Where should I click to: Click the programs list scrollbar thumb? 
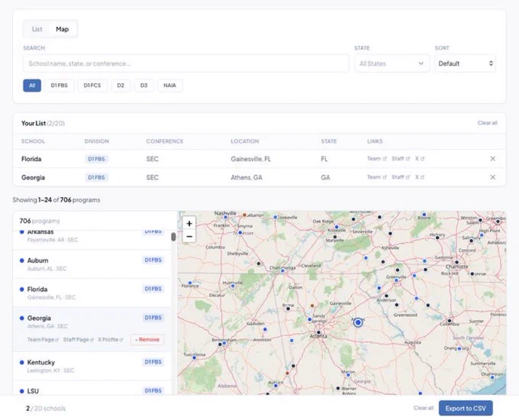tap(173, 237)
